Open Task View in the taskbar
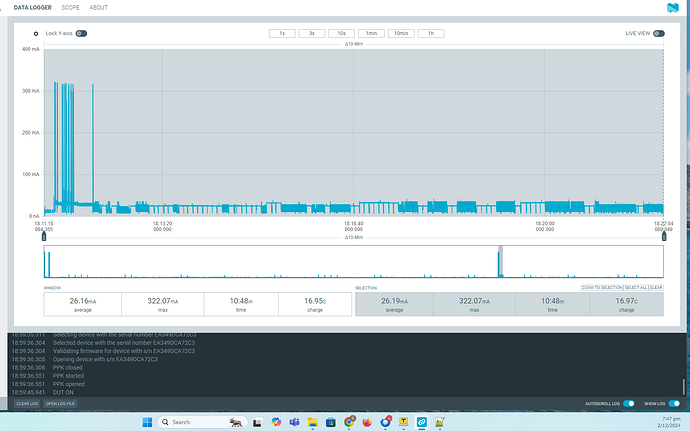Image resolution: width=690 pixels, height=431 pixels. click(x=254, y=421)
